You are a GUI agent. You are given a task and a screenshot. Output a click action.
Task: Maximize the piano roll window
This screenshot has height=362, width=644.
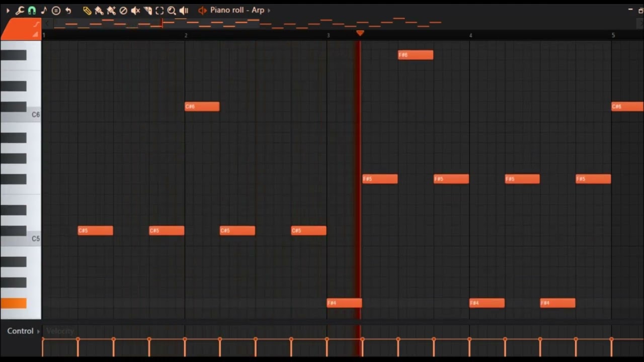pyautogui.click(x=640, y=11)
